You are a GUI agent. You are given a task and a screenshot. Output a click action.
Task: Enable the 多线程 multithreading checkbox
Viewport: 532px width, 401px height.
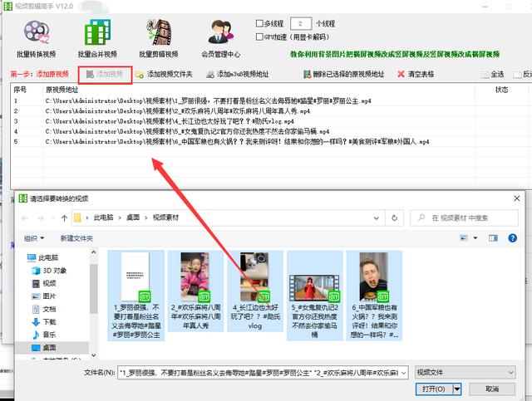tap(261, 23)
